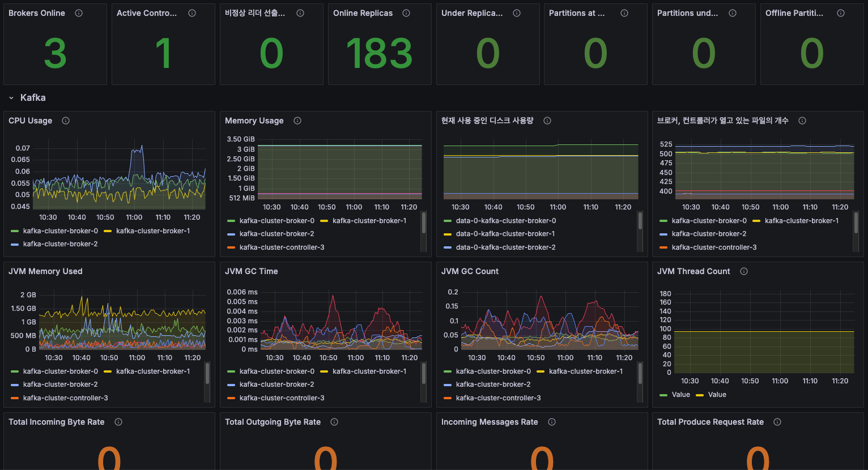Image resolution: width=868 pixels, height=470 pixels.
Task: Show the Online Replicas panel description icon
Action: [x=406, y=13]
